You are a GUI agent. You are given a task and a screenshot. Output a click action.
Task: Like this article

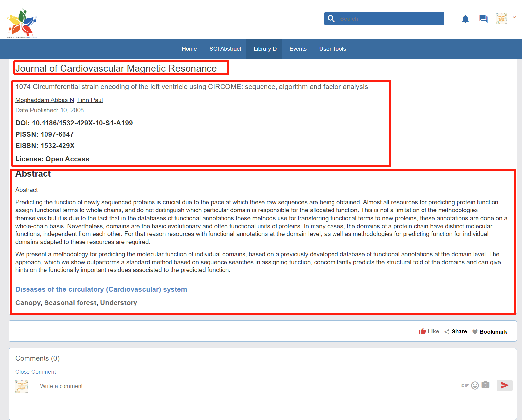tap(429, 331)
